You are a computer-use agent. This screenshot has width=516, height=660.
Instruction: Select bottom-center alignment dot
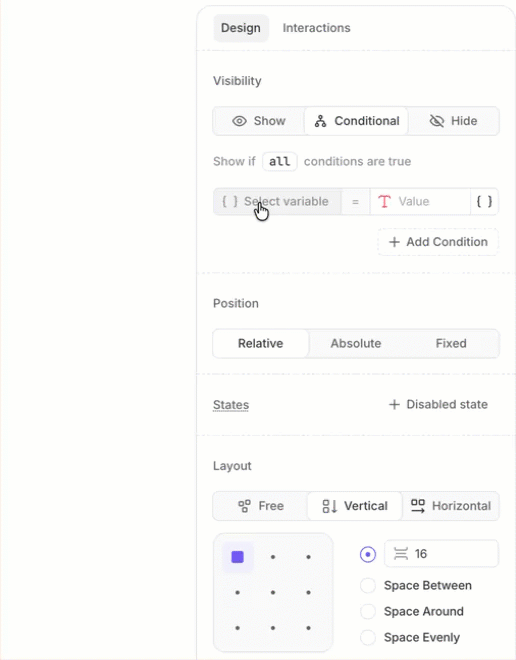pyautogui.click(x=273, y=628)
